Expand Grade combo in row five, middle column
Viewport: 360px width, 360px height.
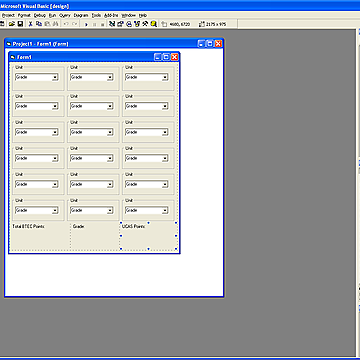pos(110,184)
